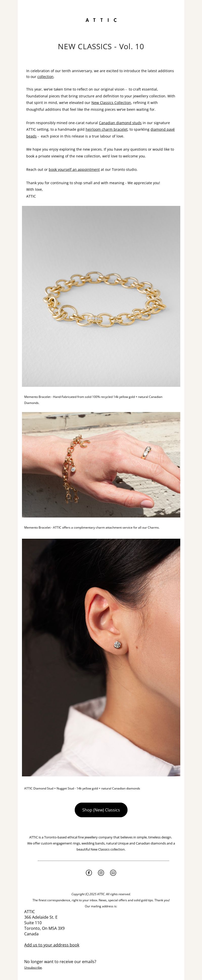Screen dimensions: 202x980
Task: Open the Facebook icon link
Action: click(x=89, y=873)
